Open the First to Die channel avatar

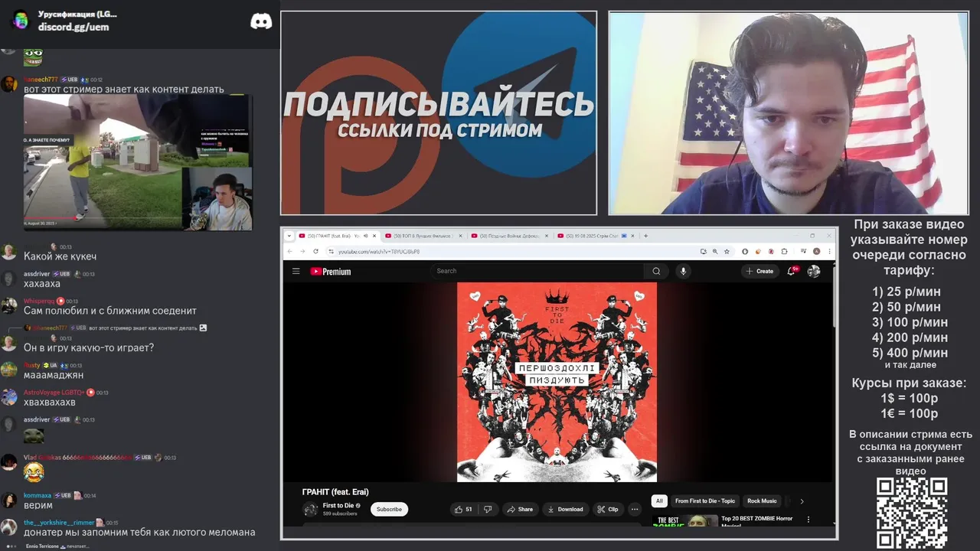(310, 509)
